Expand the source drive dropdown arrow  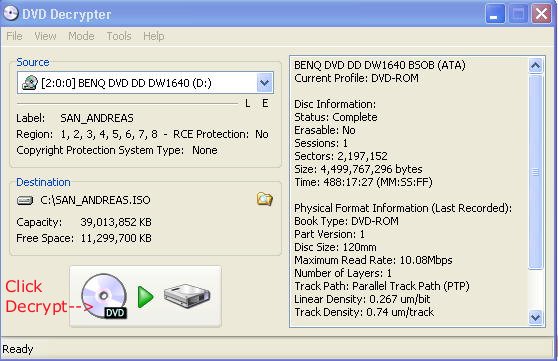[x=264, y=83]
